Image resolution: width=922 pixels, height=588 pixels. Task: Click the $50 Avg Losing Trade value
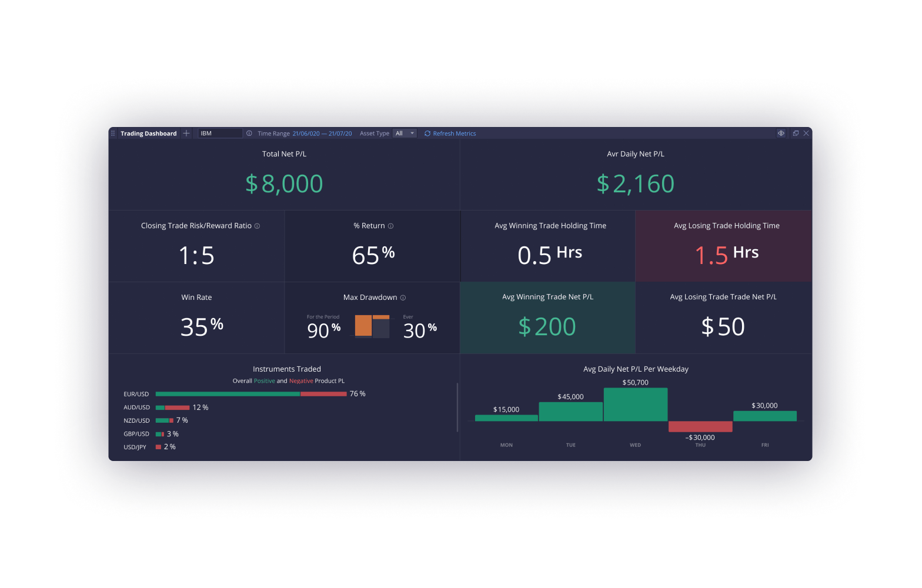tap(723, 327)
